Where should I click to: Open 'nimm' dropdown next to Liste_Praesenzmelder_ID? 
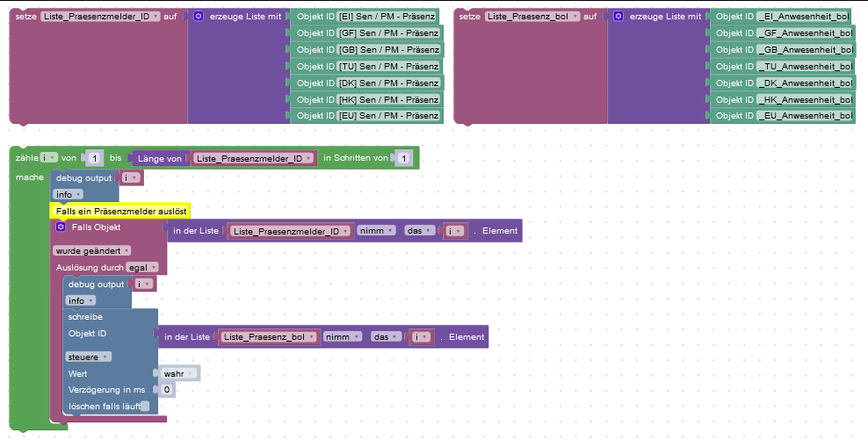click(x=376, y=231)
